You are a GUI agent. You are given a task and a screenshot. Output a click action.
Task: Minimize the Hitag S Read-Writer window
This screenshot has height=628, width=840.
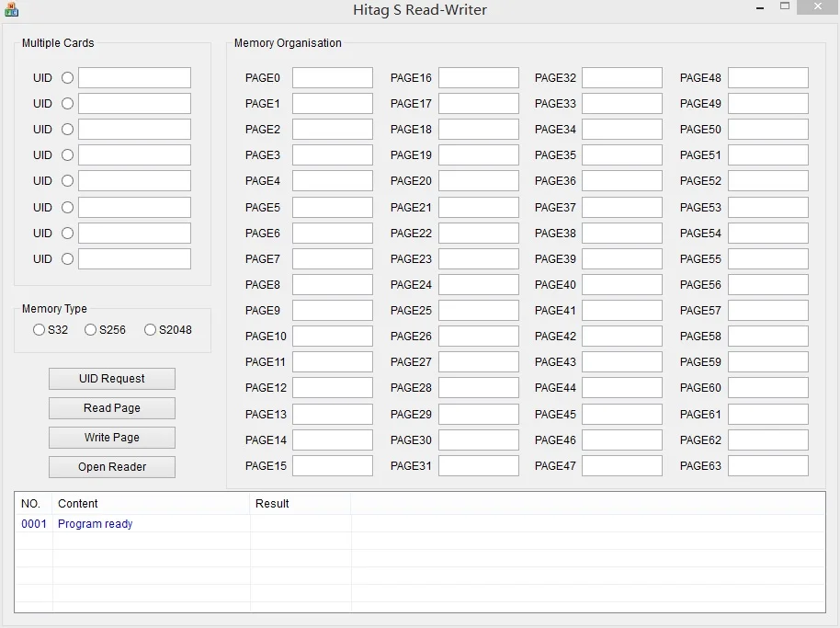[x=760, y=8]
